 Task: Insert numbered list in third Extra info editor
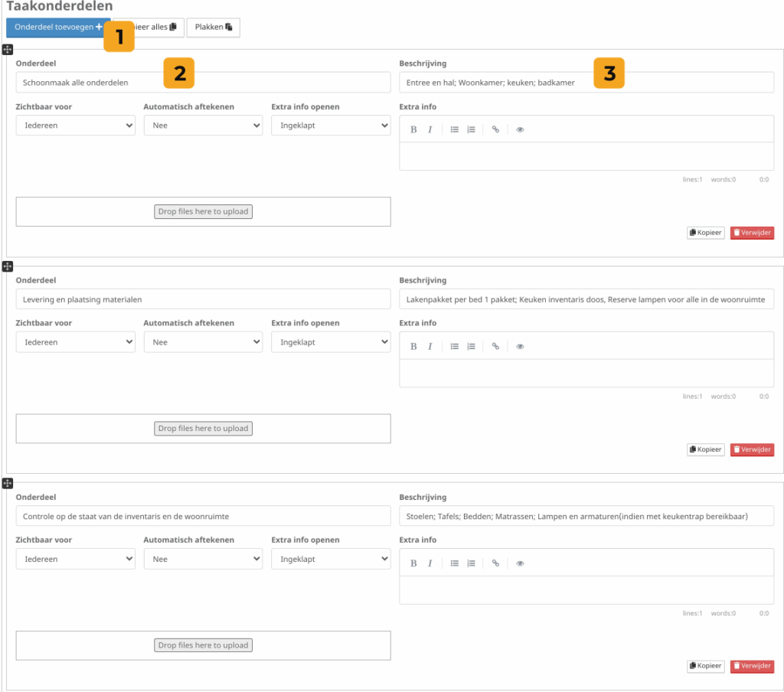(x=471, y=563)
